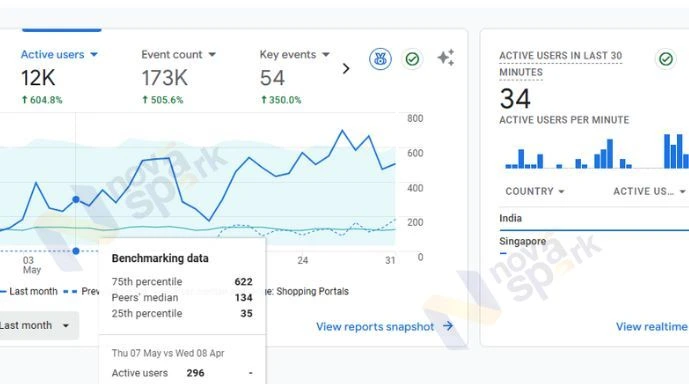Viewport: 689px width, 384px height.
Task: Show next metrics with the right chevron
Action: 346,69
